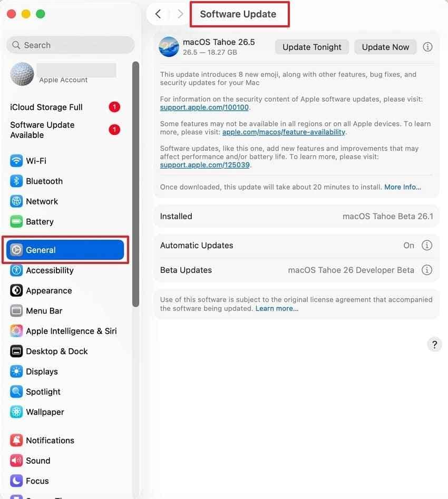Select the Focus moon icon
The image size is (448, 499).
point(16,481)
